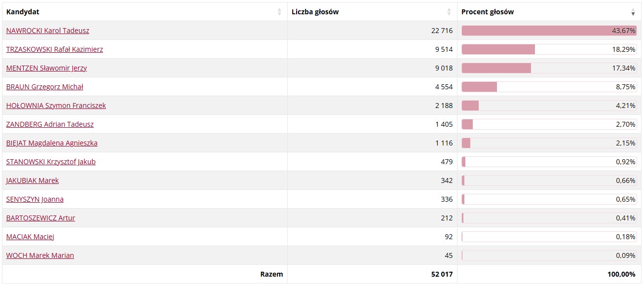644x287 pixels.
Task: Open NAWROCKI Karol Tadeusz candidate link
Action: pyautogui.click(x=48, y=31)
